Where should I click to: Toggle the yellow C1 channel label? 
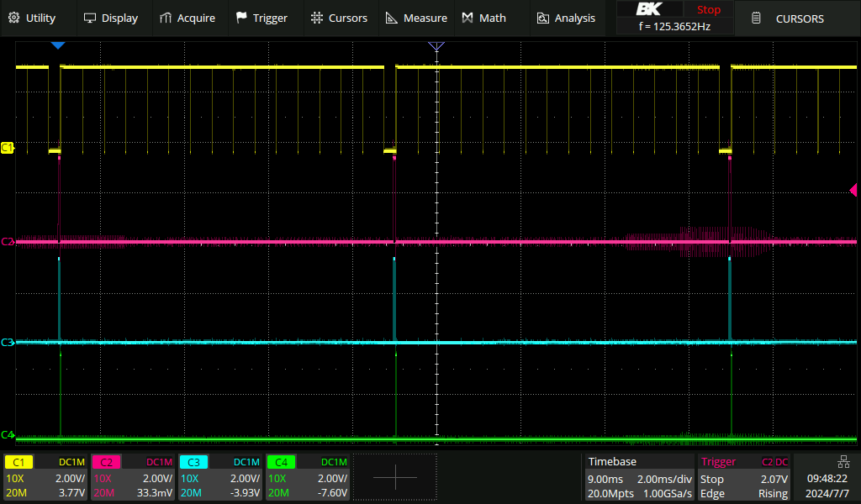pyautogui.click(x=18, y=462)
